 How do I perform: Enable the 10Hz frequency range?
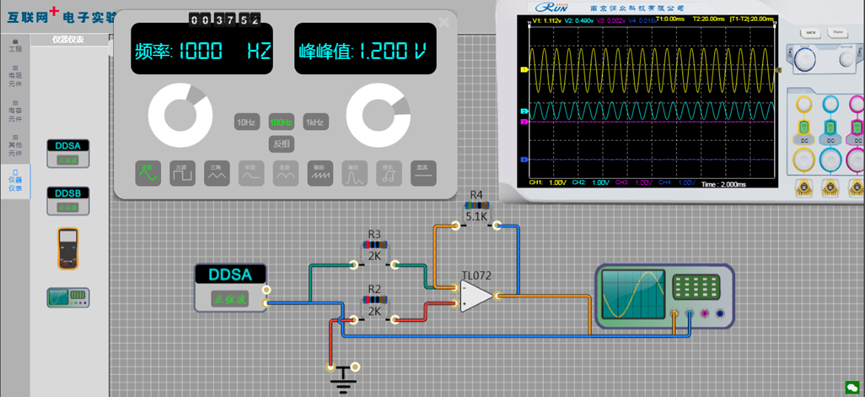(x=247, y=122)
